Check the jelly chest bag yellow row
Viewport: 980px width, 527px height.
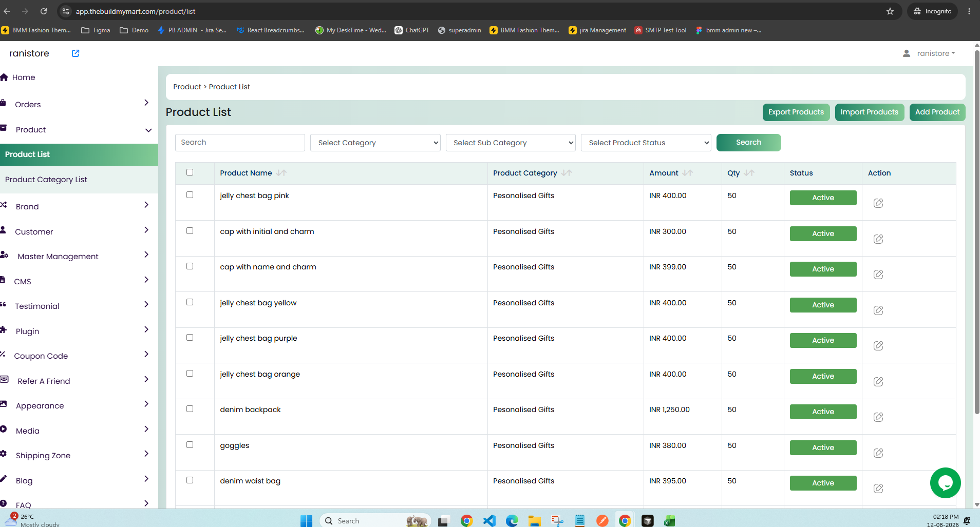tap(190, 302)
